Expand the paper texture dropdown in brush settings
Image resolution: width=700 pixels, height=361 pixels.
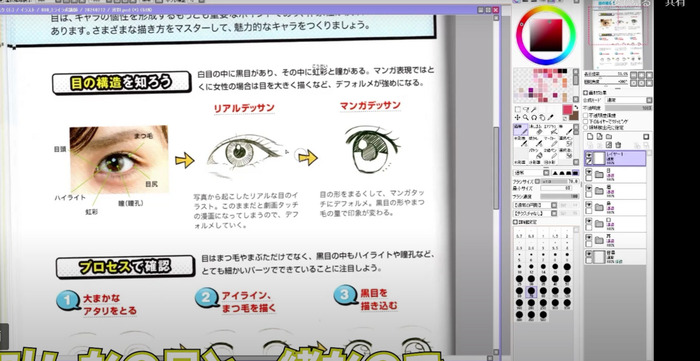click(x=536, y=214)
